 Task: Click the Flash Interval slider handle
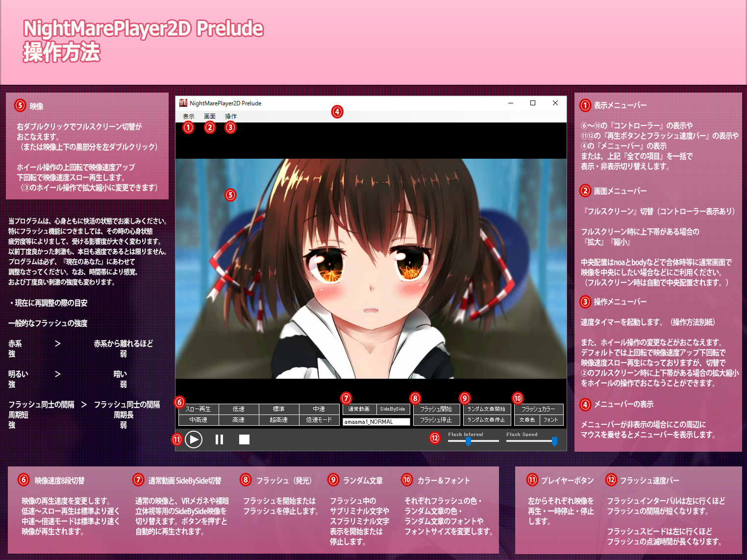pyautogui.click(x=469, y=441)
